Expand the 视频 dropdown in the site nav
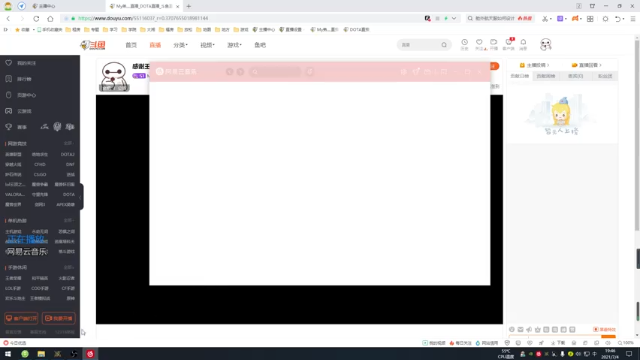The image size is (640, 360). pos(207,45)
